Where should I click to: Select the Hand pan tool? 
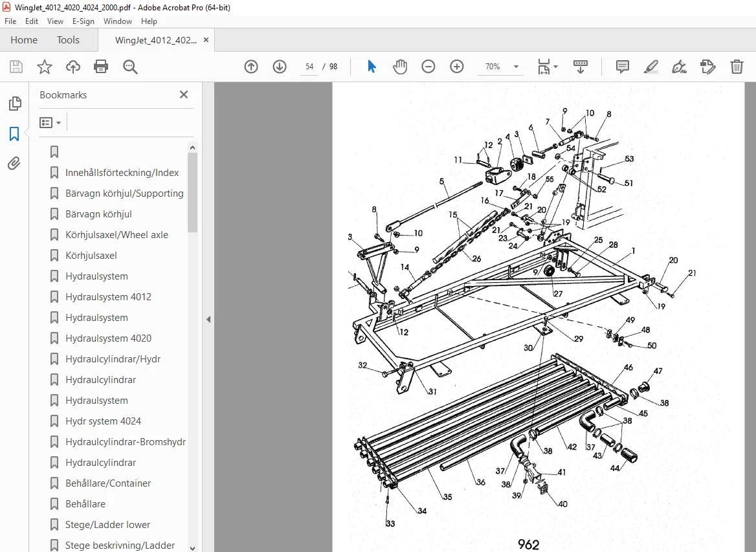(400, 67)
